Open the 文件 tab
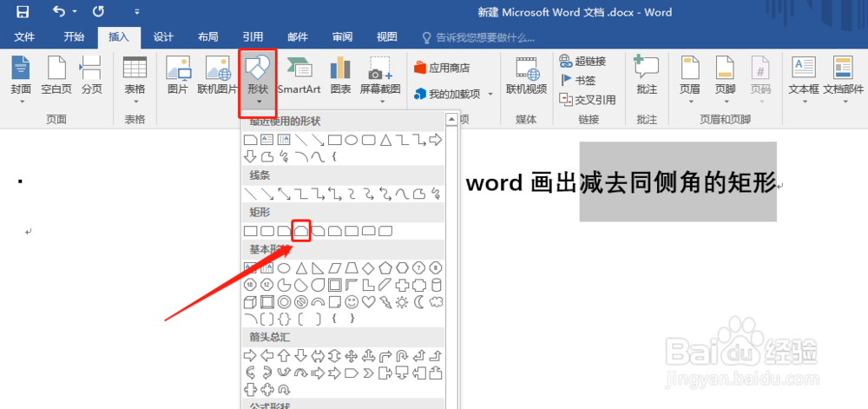The width and height of the screenshot is (868, 409). click(23, 37)
